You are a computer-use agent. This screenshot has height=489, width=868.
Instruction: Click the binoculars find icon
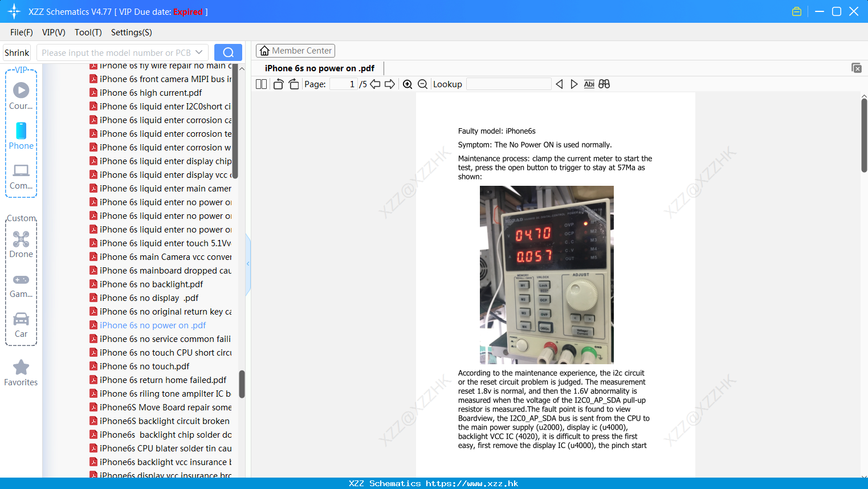coord(604,84)
